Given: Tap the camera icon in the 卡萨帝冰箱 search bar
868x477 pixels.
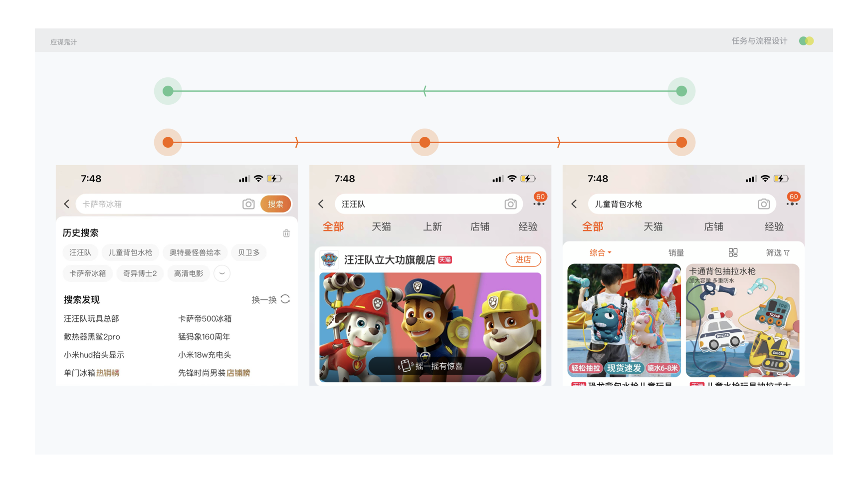Looking at the screenshot, I should (x=248, y=204).
